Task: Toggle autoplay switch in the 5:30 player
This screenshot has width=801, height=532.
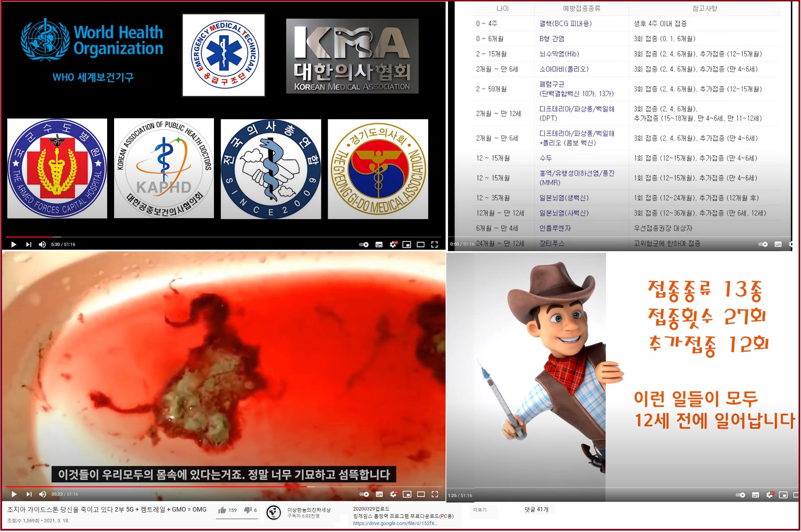Action: [364, 245]
